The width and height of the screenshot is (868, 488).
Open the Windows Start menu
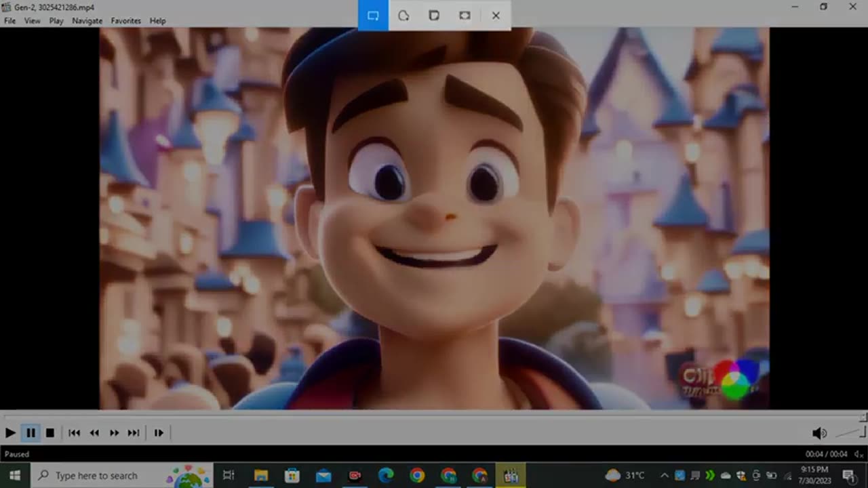tap(15, 475)
